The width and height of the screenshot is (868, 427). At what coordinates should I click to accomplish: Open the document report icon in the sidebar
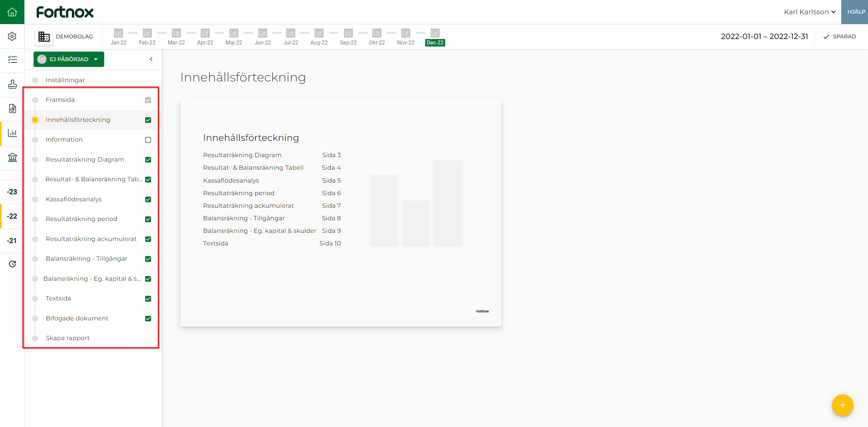tap(12, 109)
